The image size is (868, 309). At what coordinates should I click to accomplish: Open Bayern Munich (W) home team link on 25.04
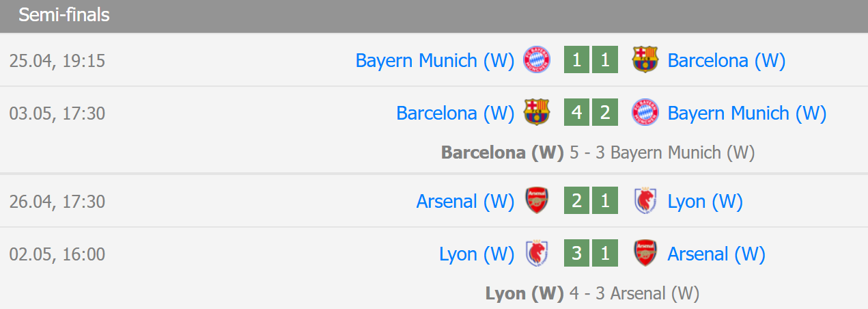click(x=434, y=60)
